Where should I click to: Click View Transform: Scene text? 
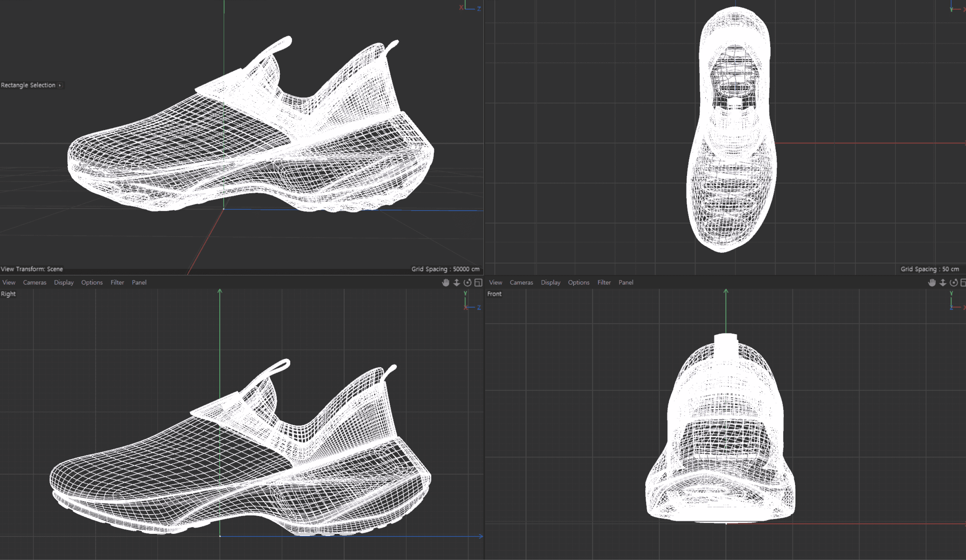point(32,269)
